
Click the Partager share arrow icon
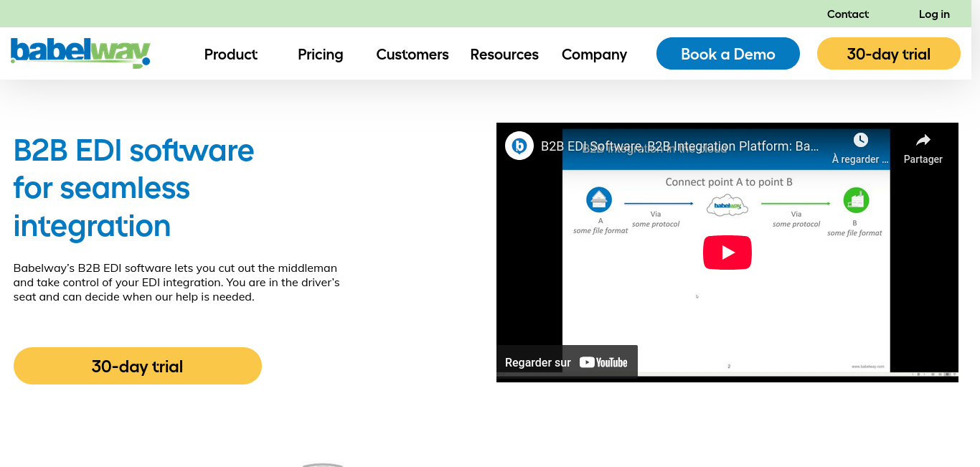(923, 141)
